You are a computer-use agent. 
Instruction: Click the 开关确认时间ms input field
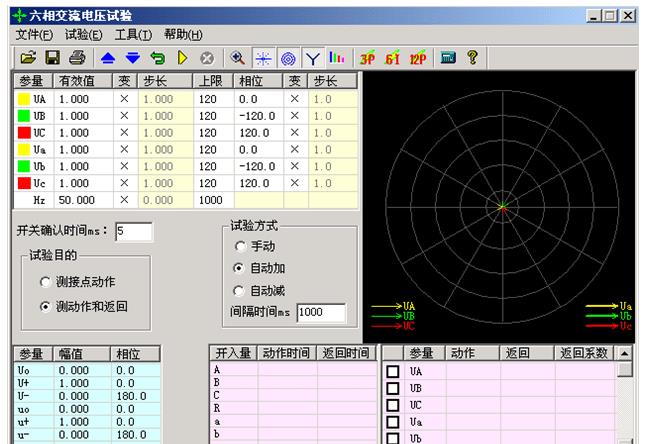pyautogui.click(x=133, y=232)
